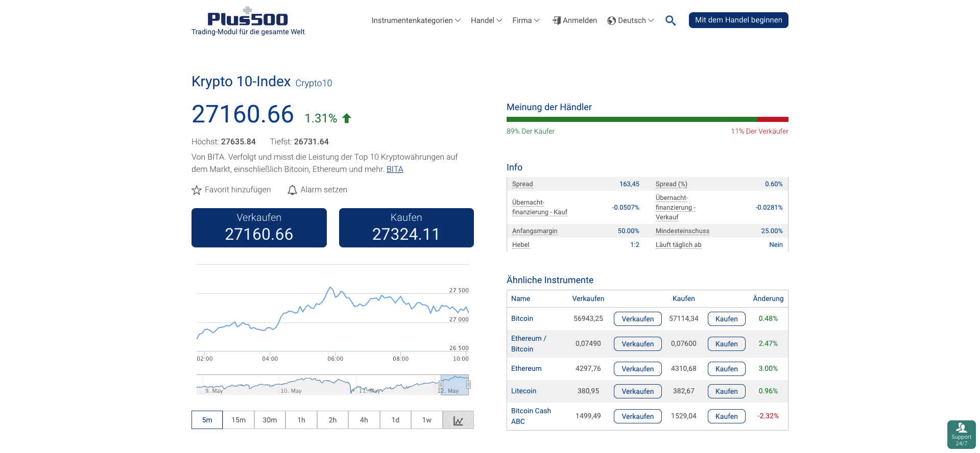
Task: Click the right handle of chart navigator
Action: 468,385
